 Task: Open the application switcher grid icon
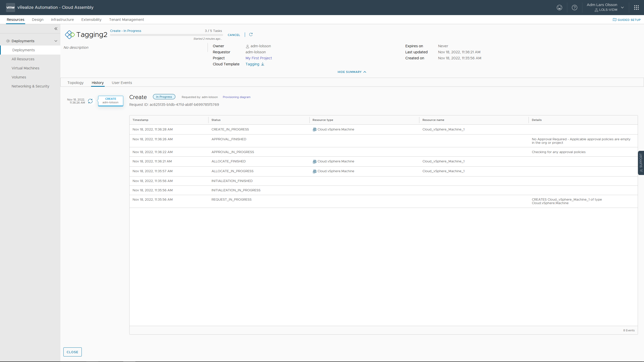click(x=636, y=8)
